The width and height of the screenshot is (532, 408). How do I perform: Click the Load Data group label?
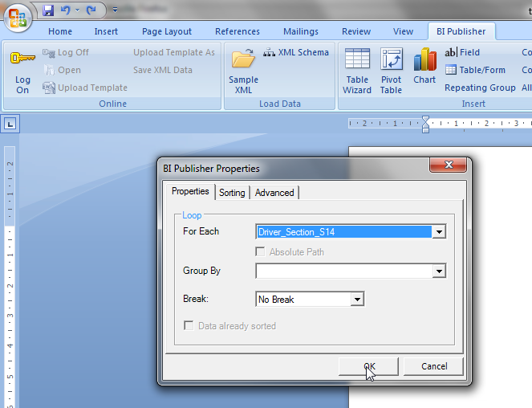pos(280,104)
